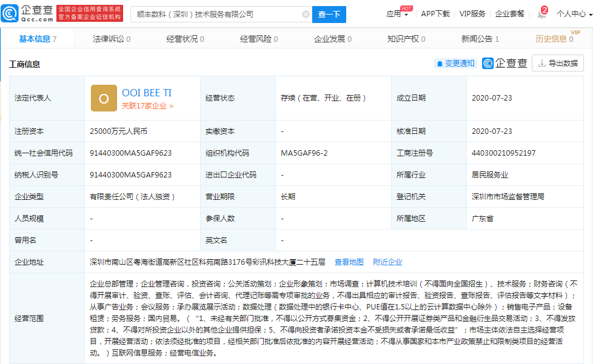Select registration number 440300210952197

pos(503,153)
